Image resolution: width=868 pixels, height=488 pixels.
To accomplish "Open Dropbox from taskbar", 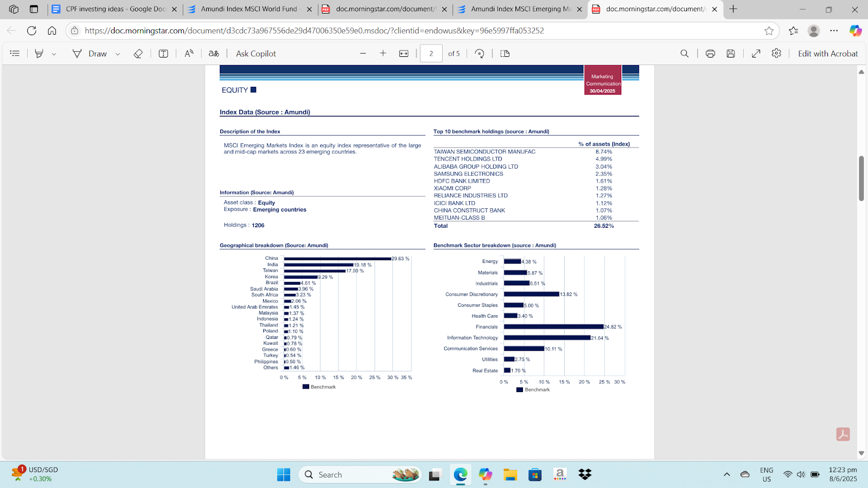I will 585,475.
